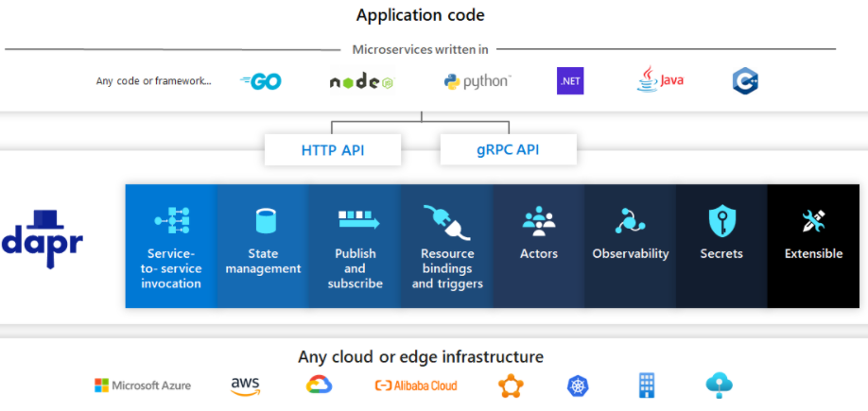The width and height of the screenshot is (868, 411).
Task: Click the "Any cloud or edge infrastructure" heading
Action: [421, 356]
